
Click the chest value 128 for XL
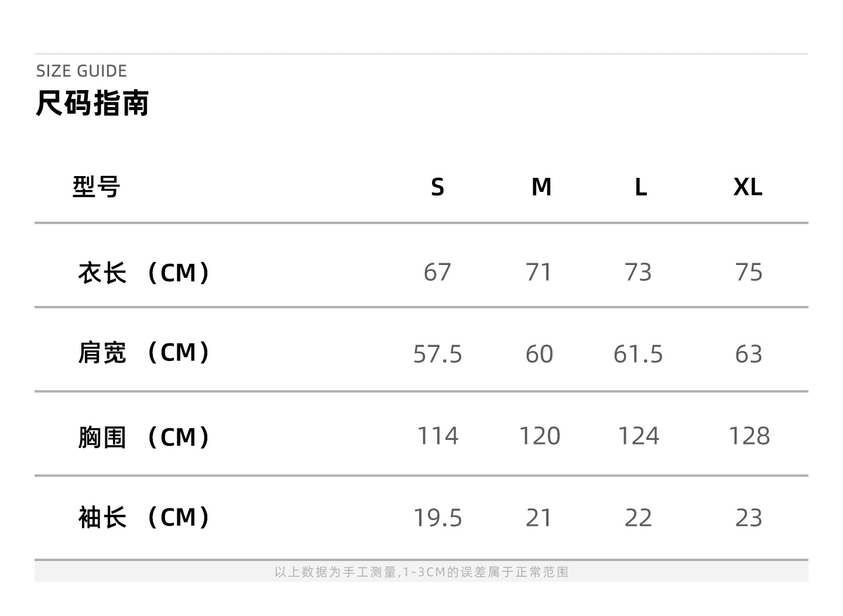coord(749,436)
